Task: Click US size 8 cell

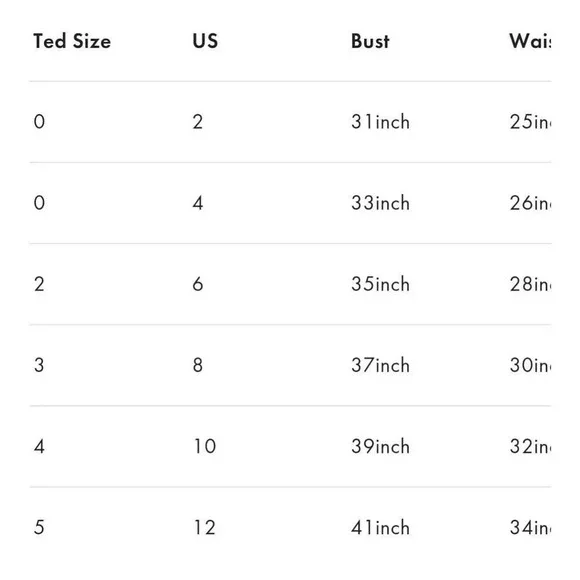Action: point(198,365)
